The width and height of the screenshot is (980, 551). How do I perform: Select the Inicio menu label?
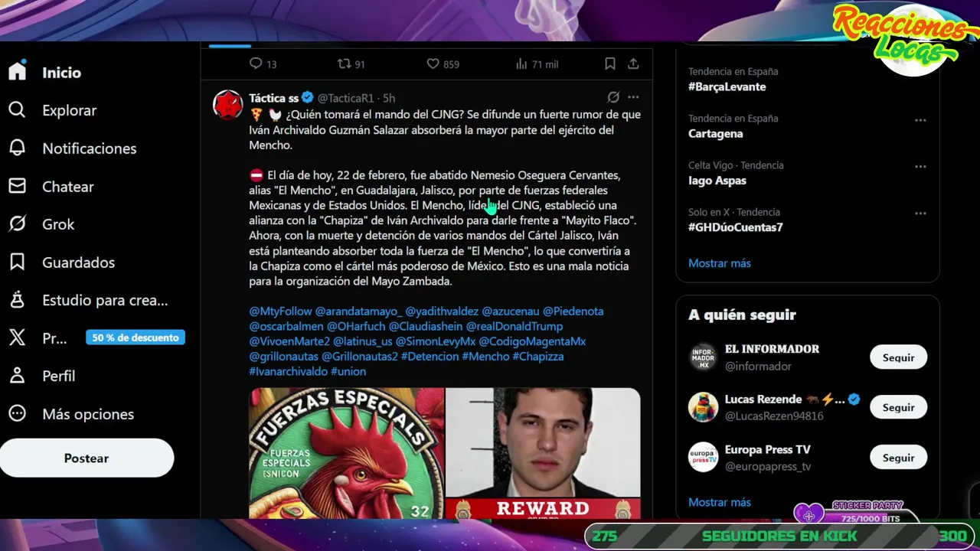[x=61, y=72]
